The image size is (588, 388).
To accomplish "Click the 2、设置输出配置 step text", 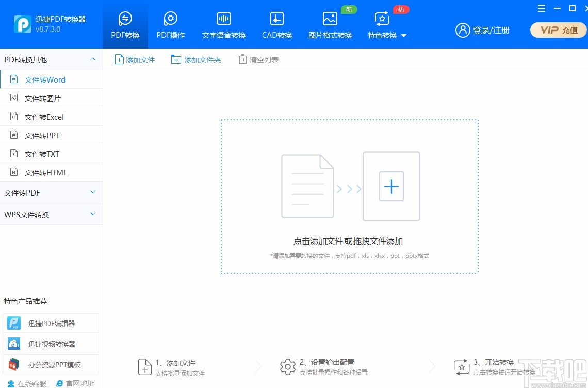I will (x=327, y=362).
